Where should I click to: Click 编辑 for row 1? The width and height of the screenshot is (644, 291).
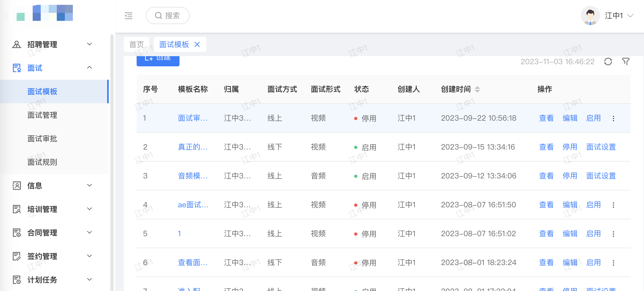[570, 118]
